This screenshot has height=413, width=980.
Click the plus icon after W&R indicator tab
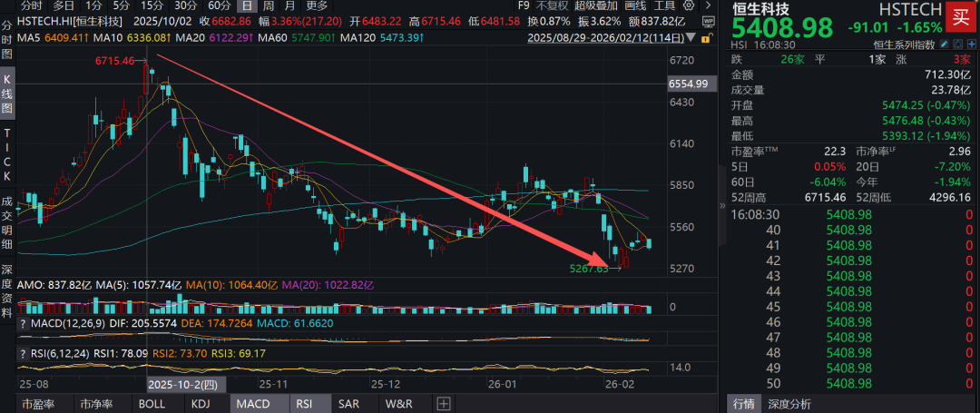click(443, 404)
